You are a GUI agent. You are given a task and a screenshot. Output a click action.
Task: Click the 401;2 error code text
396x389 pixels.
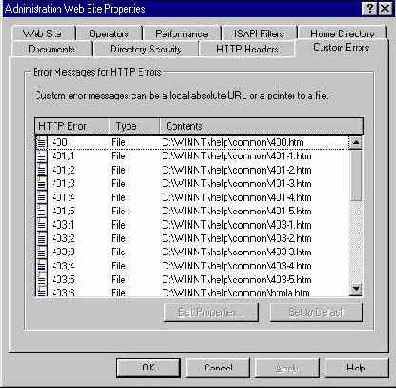[x=63, y=170]
